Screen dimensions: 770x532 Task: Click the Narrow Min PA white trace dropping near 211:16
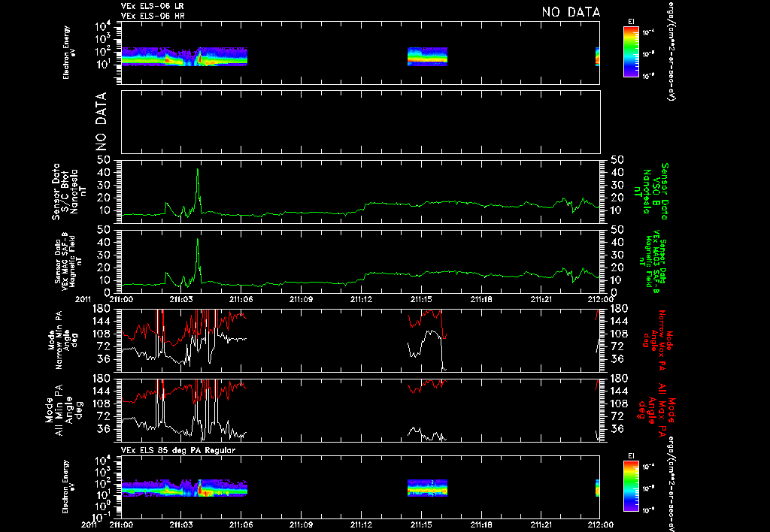point(441,353)
